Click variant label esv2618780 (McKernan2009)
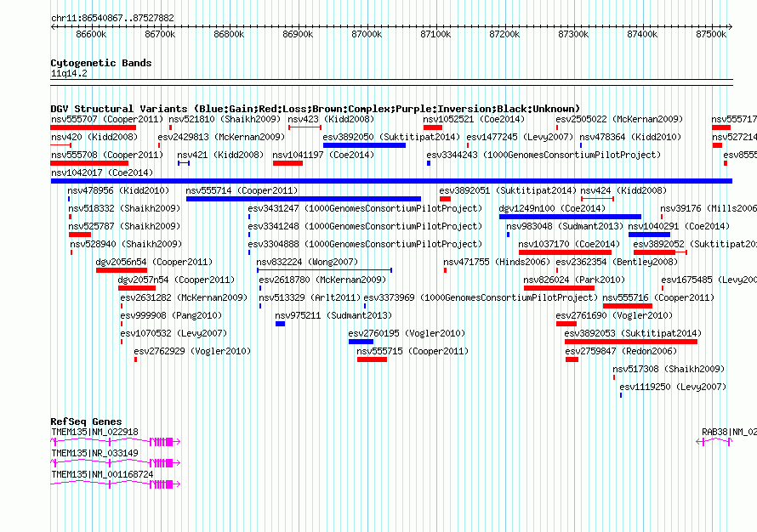The width and height of the screenshot is (757, 532). pyautogui.click(x=322, y=280)
